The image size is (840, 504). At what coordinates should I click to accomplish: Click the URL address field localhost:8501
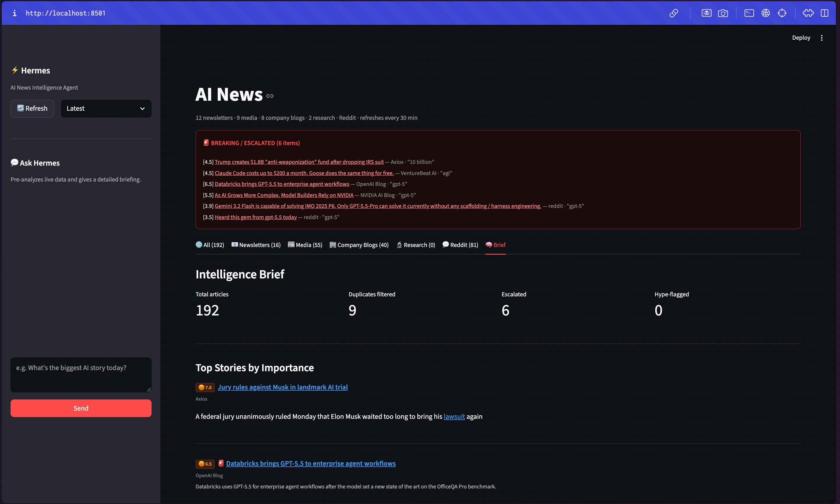coord(65,13)
